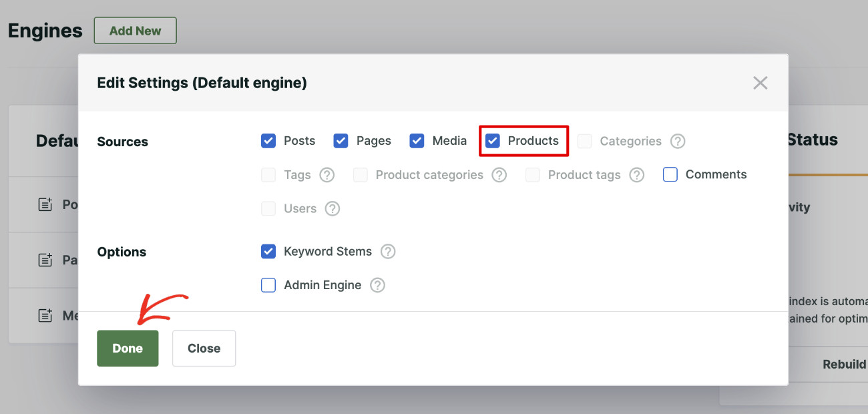Click the "Status" heading in background
Screen dimensions: 868x414
pos(813,140)
